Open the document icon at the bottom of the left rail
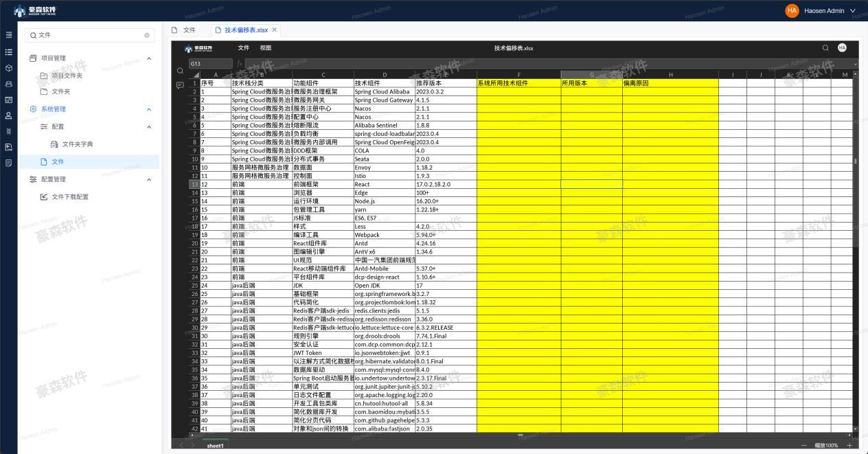Viewport: 868px width, 454px height. (8, 163)
